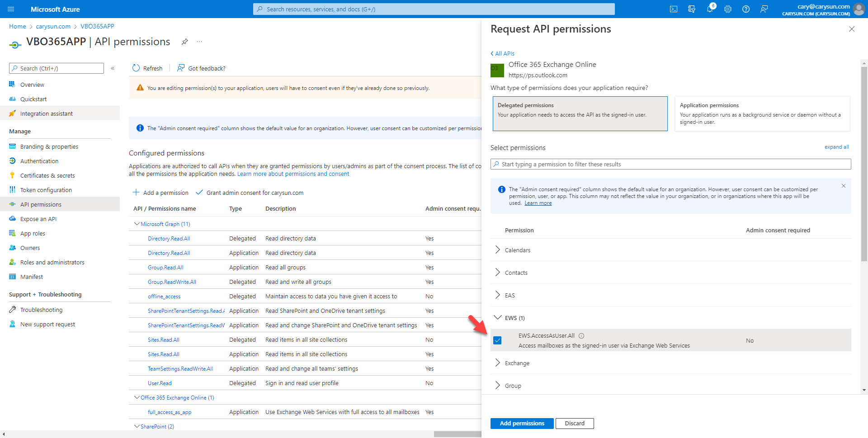Click the top bar feedback icon

click(x=764, y=9)
